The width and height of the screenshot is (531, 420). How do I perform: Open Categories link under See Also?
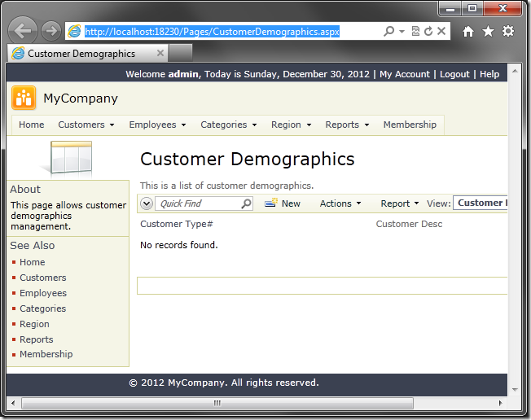42,308
